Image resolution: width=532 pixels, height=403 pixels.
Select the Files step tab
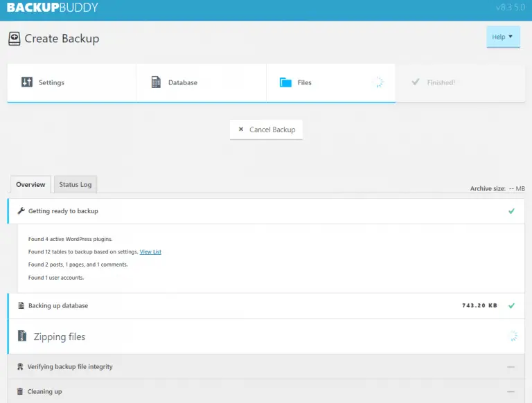tap(331, 82)
